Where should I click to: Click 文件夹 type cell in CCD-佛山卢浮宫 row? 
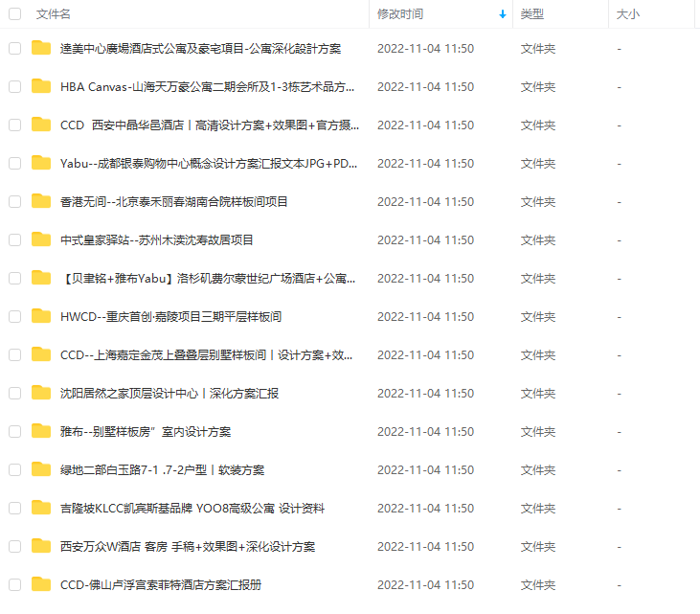(538, 585)
